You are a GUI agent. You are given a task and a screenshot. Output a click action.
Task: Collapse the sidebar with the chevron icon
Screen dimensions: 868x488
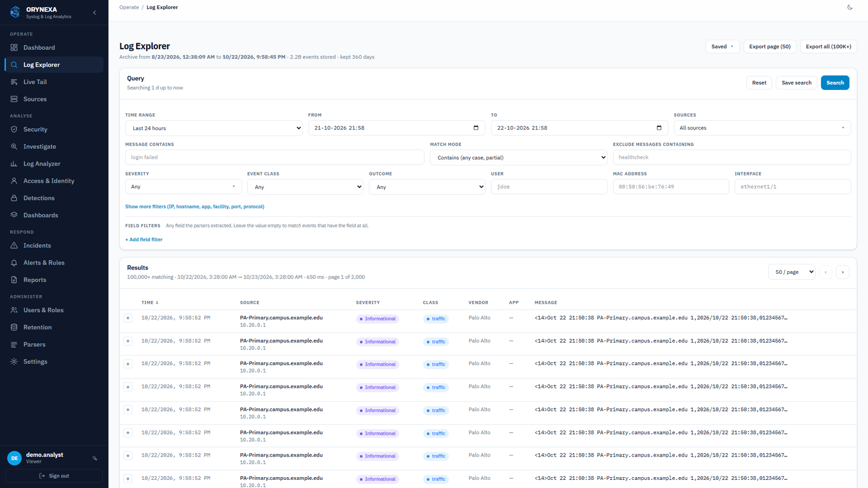94,12
